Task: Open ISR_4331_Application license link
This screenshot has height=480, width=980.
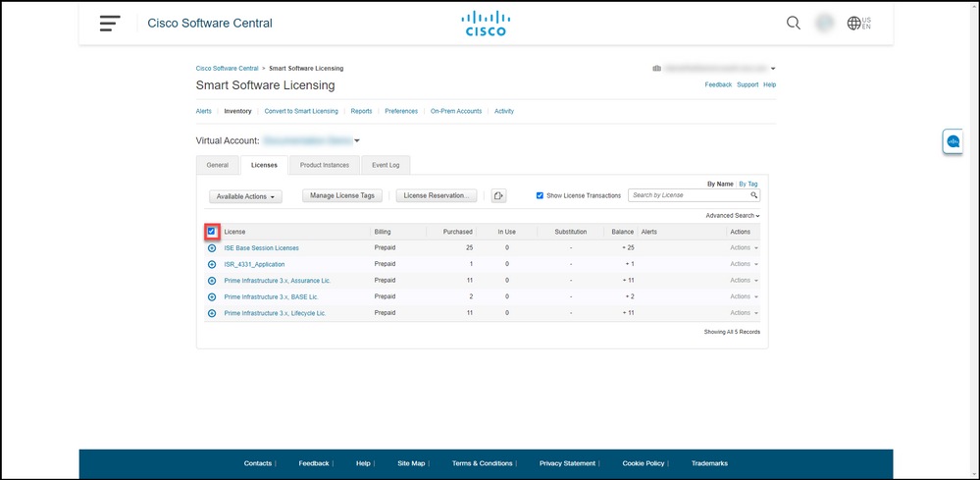Action: click(254, 264)
